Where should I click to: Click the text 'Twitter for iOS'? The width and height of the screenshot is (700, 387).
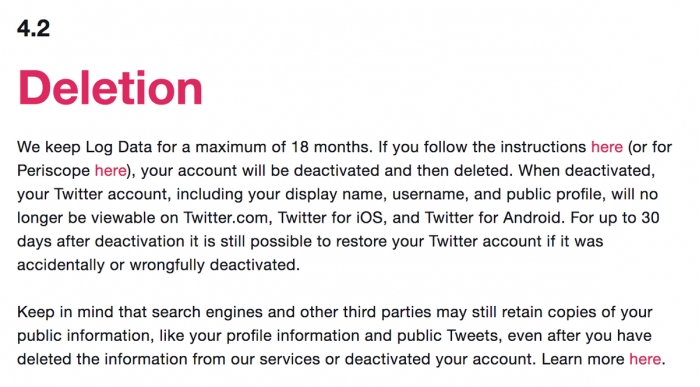(330, 218)
